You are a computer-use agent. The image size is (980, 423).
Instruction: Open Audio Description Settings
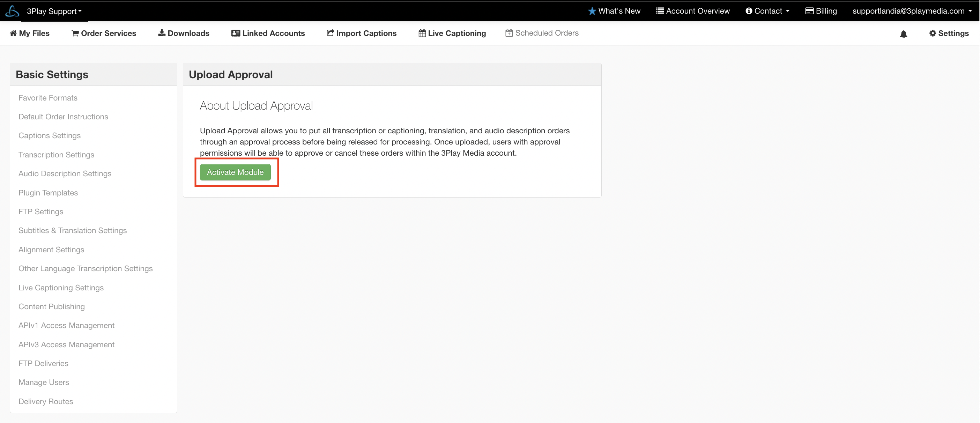[x=65, y=173]
